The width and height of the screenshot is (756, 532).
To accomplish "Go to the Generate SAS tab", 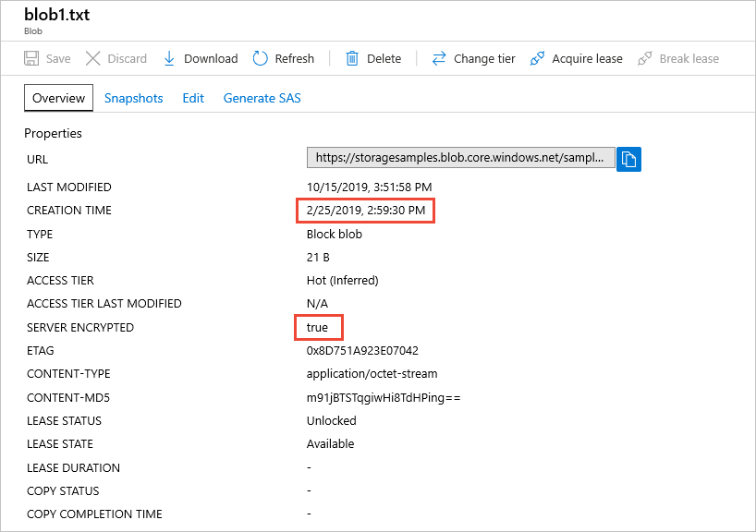I will click(x=262, y=97).
